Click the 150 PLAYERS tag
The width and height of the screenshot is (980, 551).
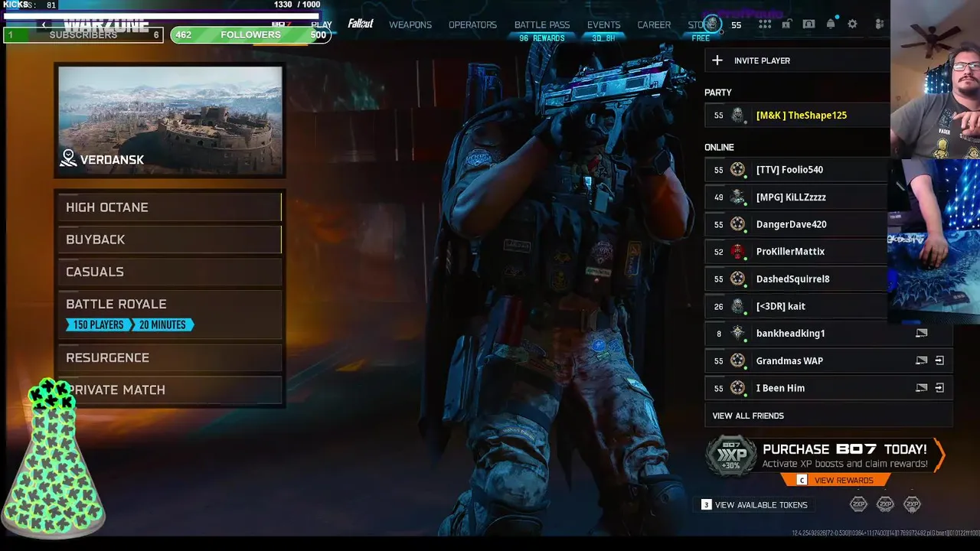point(98,324)
